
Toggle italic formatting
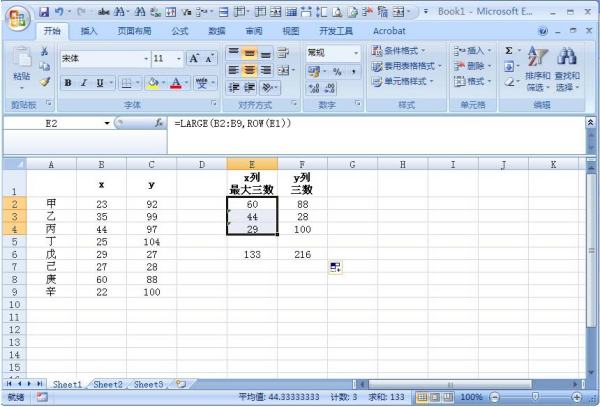[x=83, y=83]
